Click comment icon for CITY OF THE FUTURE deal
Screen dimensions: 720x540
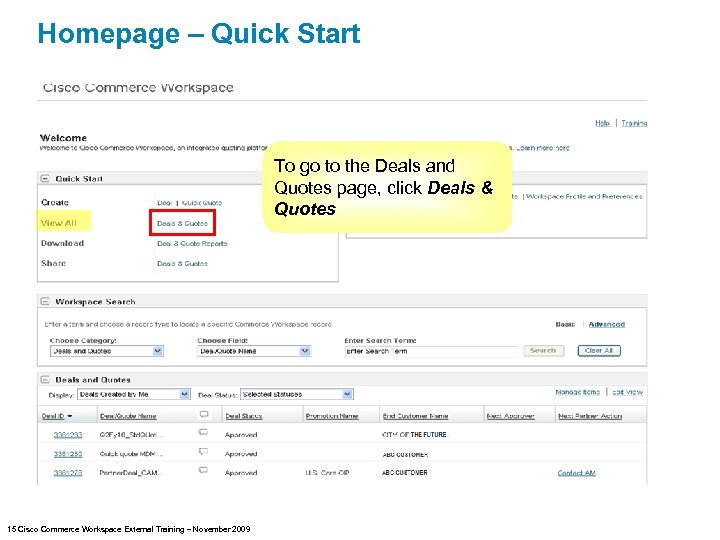(203, 432)
